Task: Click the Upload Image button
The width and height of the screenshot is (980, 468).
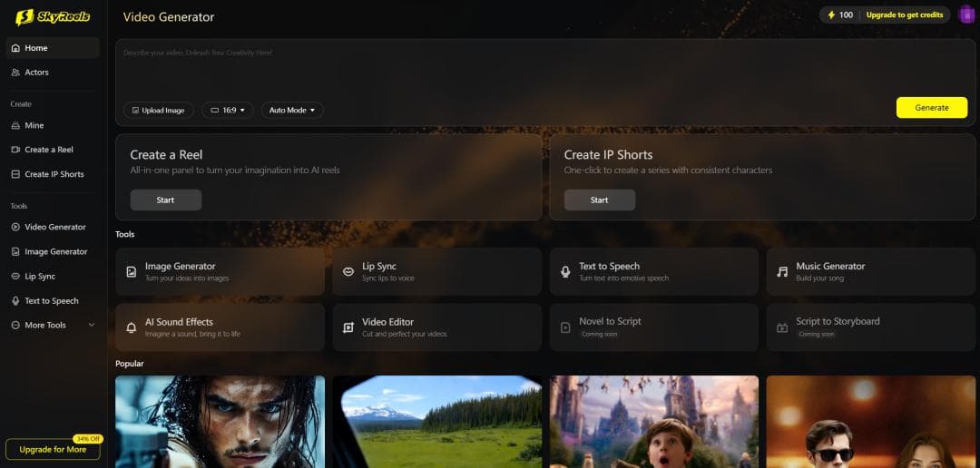Action: tap(159, 110)
